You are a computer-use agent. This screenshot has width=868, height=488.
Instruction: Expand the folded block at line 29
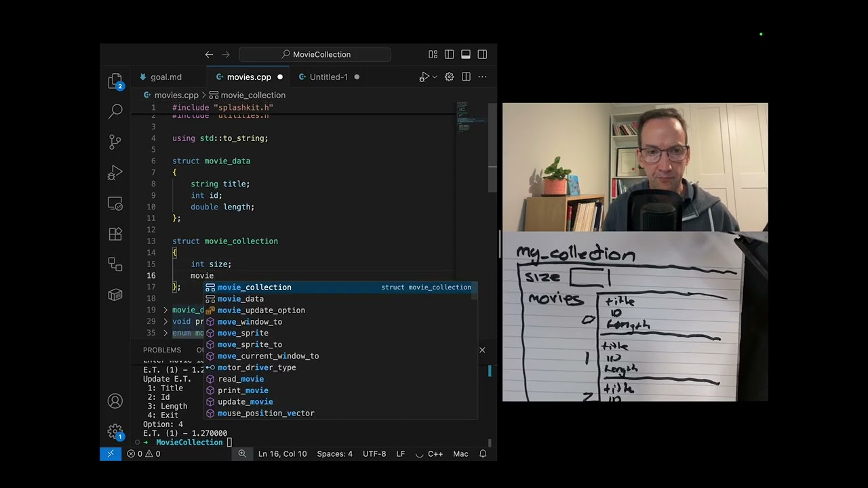click(165, 321)
